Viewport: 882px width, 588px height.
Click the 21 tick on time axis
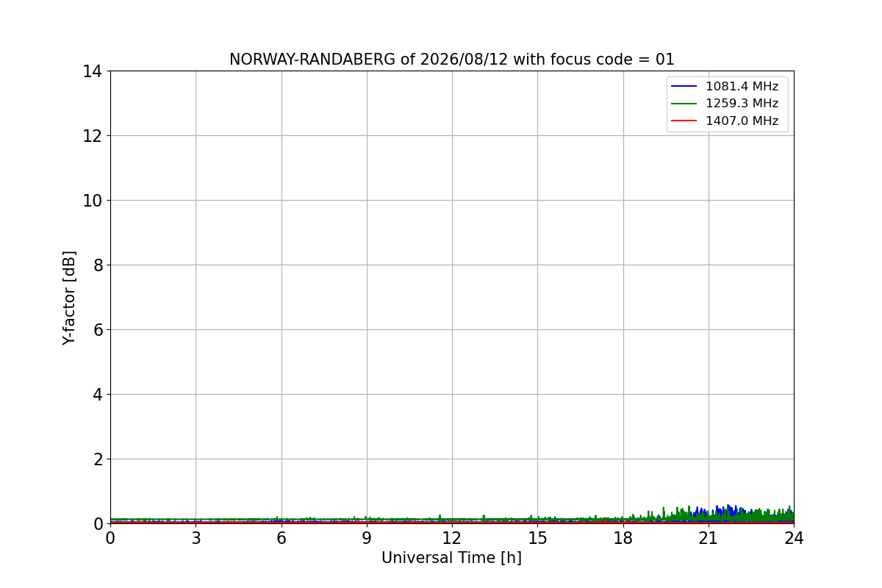(709, 538)
